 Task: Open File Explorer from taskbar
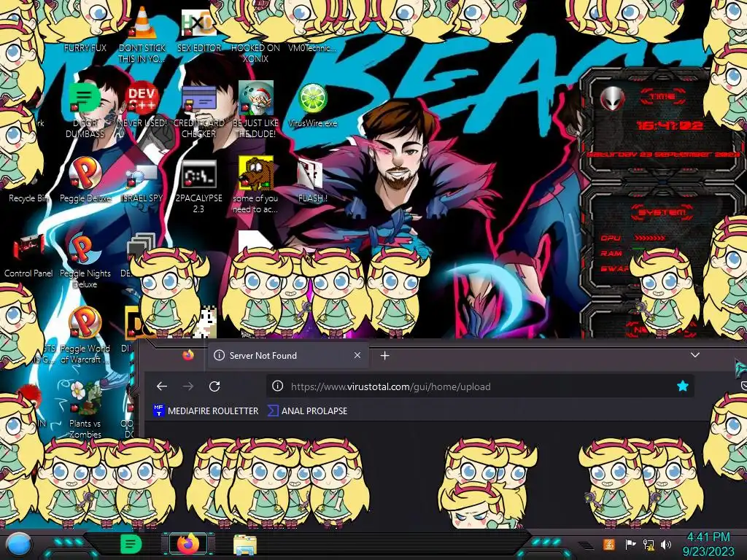(245, 545)
